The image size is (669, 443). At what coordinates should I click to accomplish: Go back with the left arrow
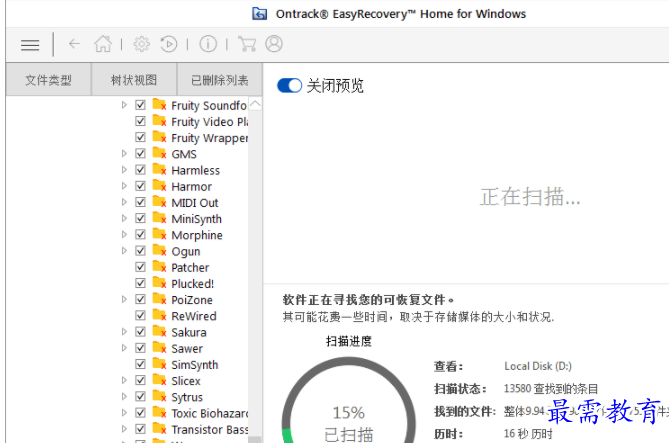pos(74,44)
